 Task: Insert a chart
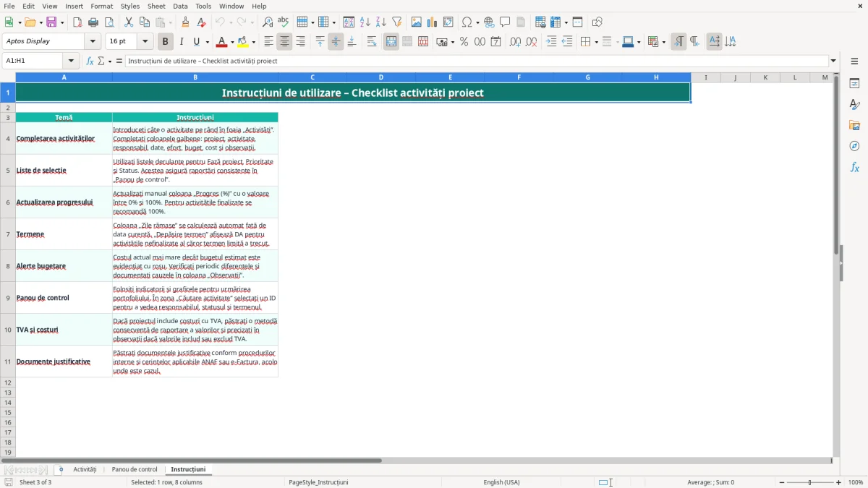(433, 22)
